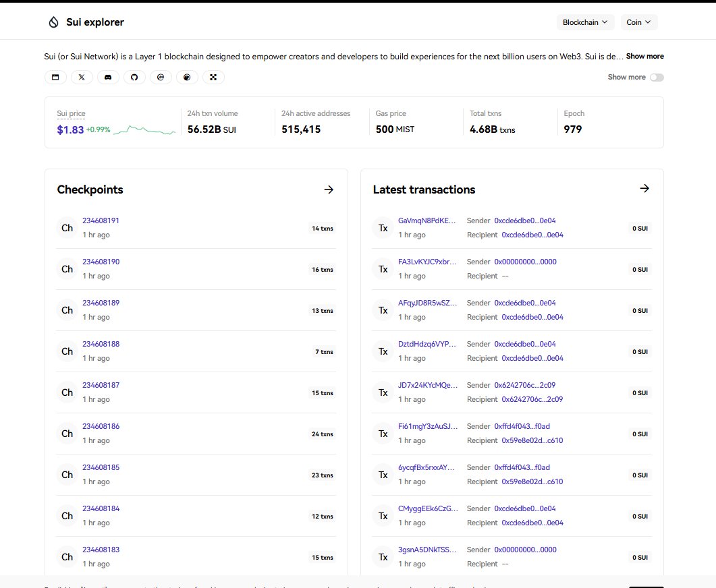716x588 pixels.
Task: Open sender 0xffd4f043...f0ad of 6ycqfBx5rxxAY
Action: coord(522,467)
